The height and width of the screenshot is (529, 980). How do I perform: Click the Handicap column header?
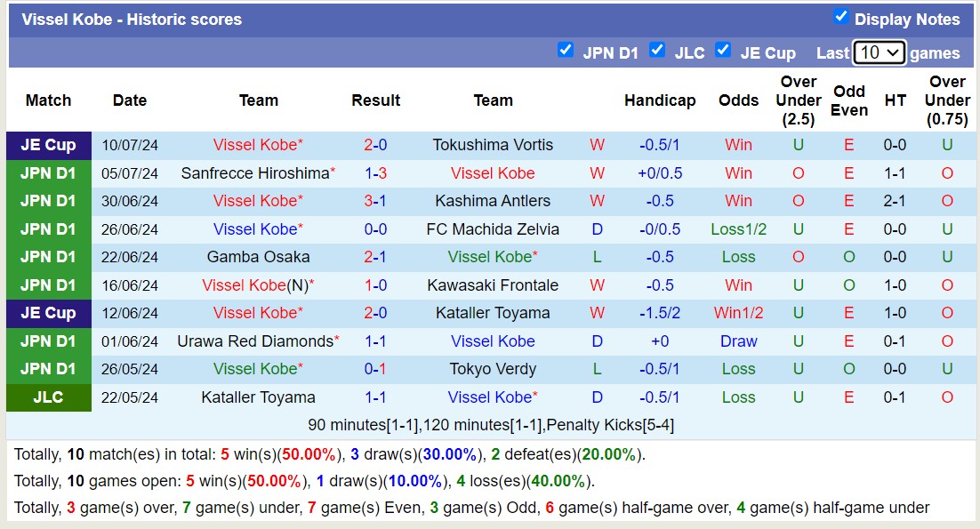(x=659, y=100)
